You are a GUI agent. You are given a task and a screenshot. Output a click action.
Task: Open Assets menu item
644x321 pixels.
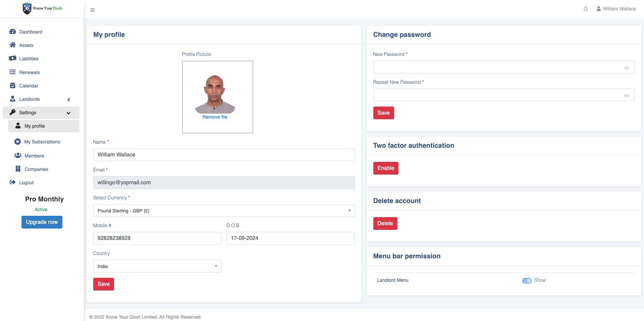pyautogui.click(x=26, y=45)
